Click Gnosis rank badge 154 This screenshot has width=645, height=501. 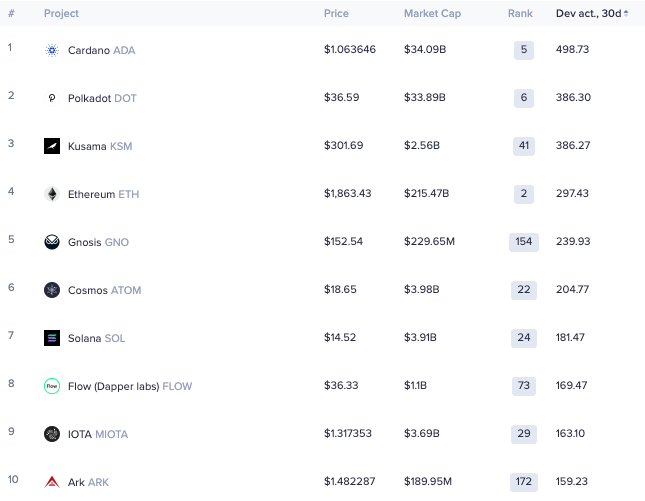click(x=524, y=241)
